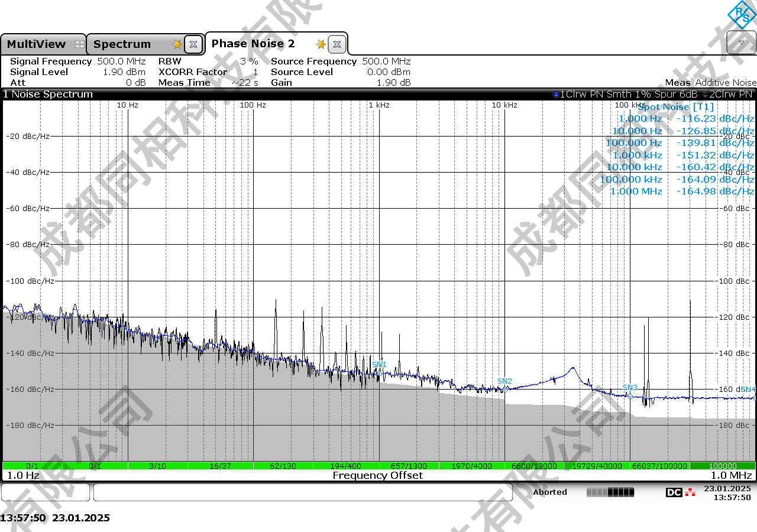Image resolution: width=757 pixels, height=532 pixels.
Task: Close the Spectrum tab
Action: click(193, 44)
